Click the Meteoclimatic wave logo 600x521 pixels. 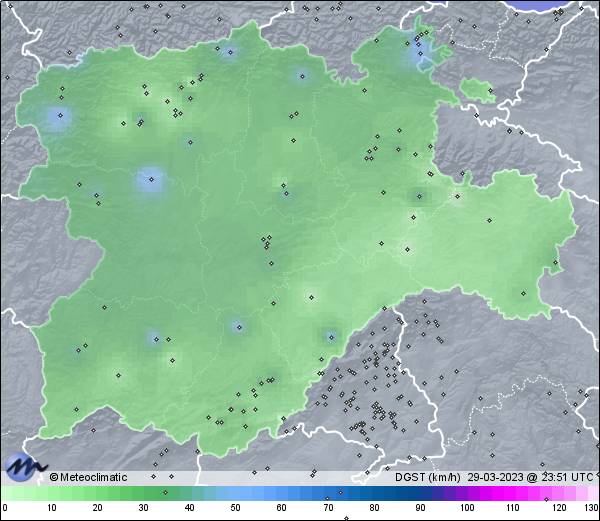(25, 467)
